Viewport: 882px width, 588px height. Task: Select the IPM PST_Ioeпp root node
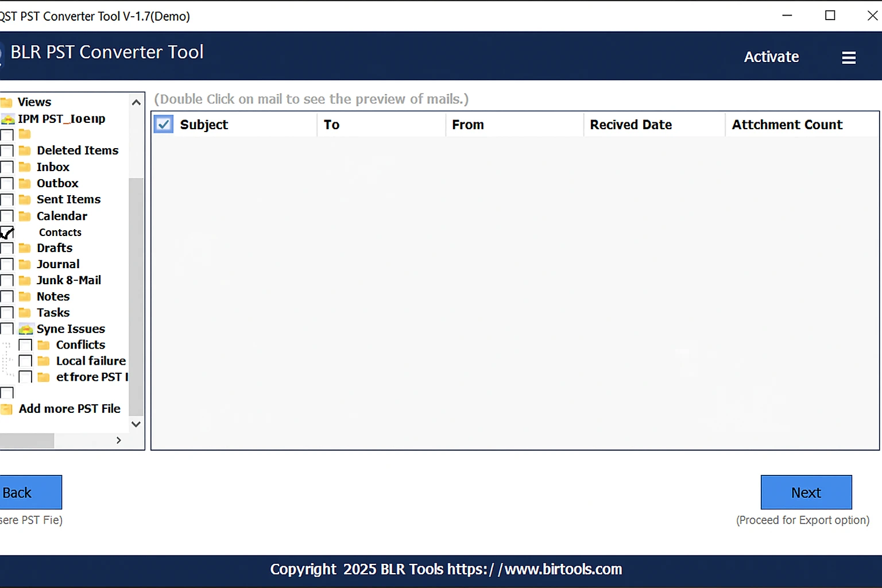(x=61, y=119)
